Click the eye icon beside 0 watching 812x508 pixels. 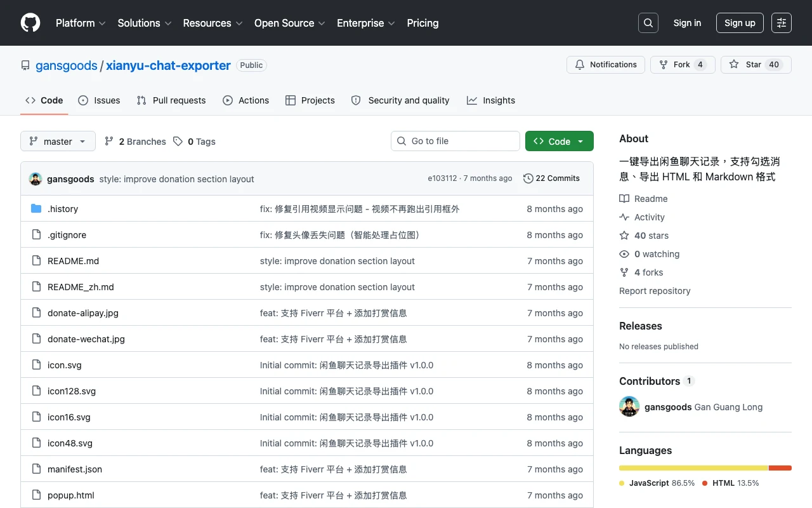[624, 254]
